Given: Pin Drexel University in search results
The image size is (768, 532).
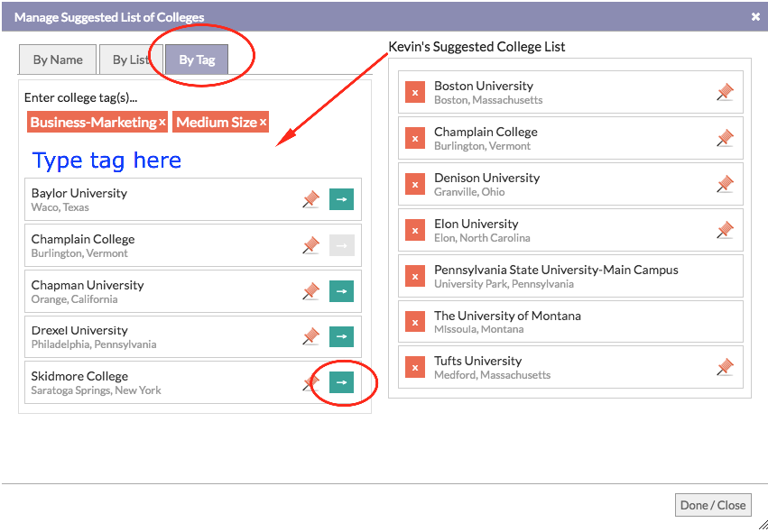Looking at the screenshot, I should 310,336.
